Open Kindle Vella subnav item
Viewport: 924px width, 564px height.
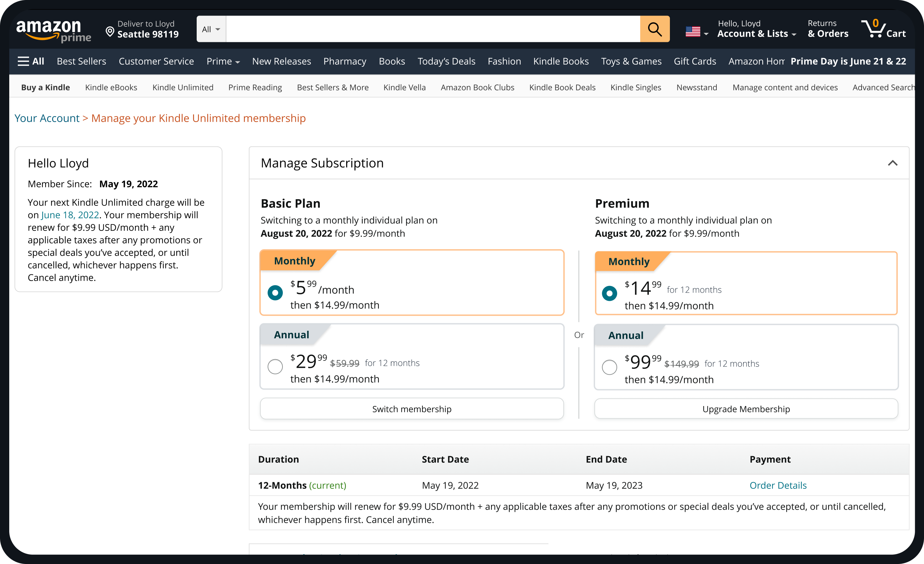404,87
